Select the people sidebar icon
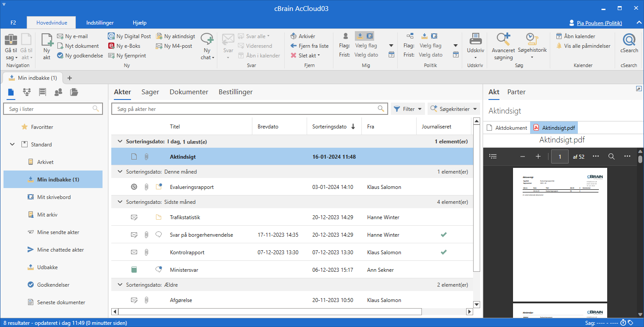The image size is (644, 327). [x=58, y=92]
